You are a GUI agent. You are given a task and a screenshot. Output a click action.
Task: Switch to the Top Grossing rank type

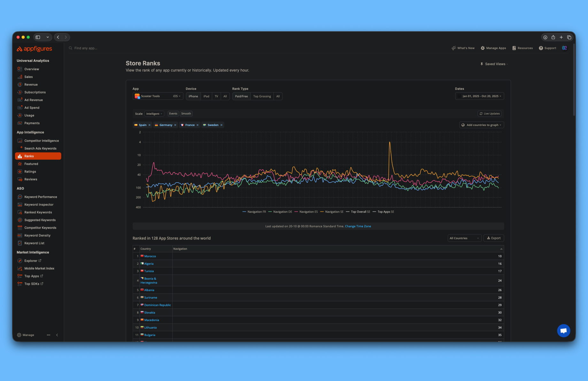tap(262, 96)
